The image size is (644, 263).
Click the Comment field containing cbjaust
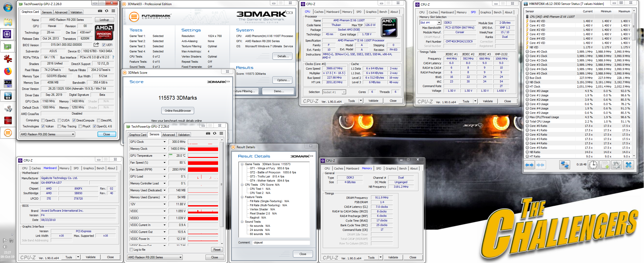281,242
